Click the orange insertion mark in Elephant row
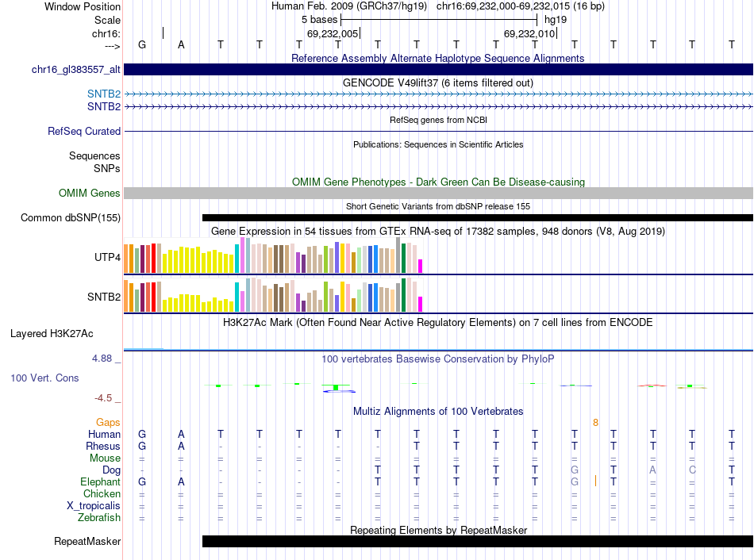Image resolution: width=754 pixels, height=560 pixels. tap(595, 481)
